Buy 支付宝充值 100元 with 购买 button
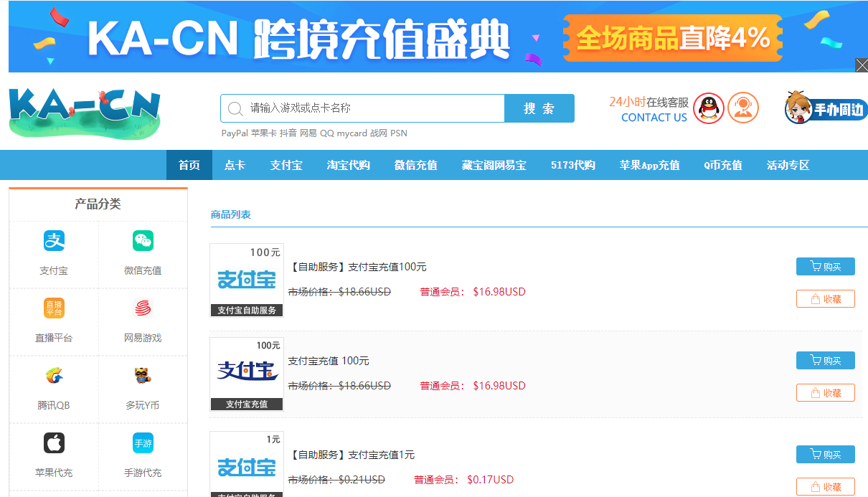868x497 pixels. (826, 360)
